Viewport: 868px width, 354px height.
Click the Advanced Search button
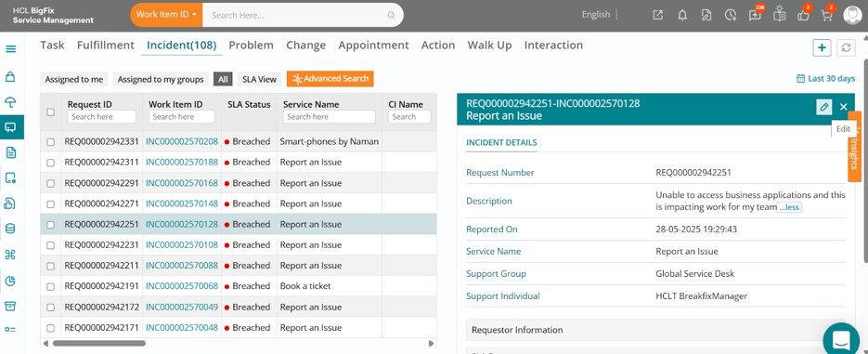coord(330,79)
